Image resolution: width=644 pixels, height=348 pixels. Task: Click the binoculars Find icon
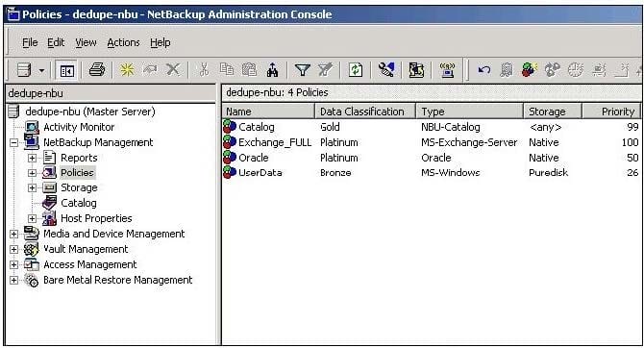click(272, 70)
